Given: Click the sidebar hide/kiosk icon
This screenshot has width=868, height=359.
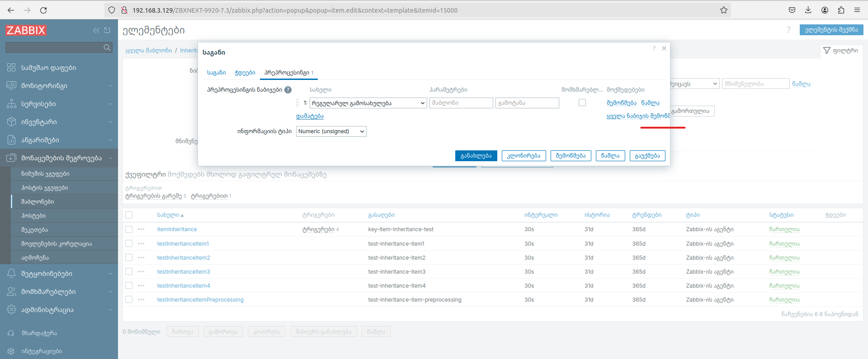Looking at the screenshot, I should (107, 30).
